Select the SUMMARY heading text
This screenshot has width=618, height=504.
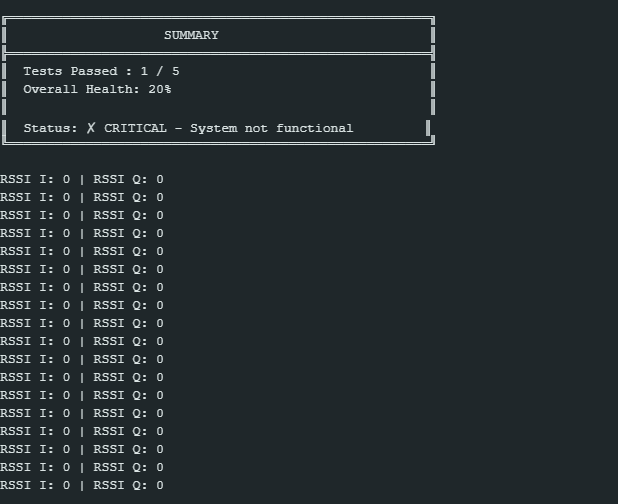[191, 35]
